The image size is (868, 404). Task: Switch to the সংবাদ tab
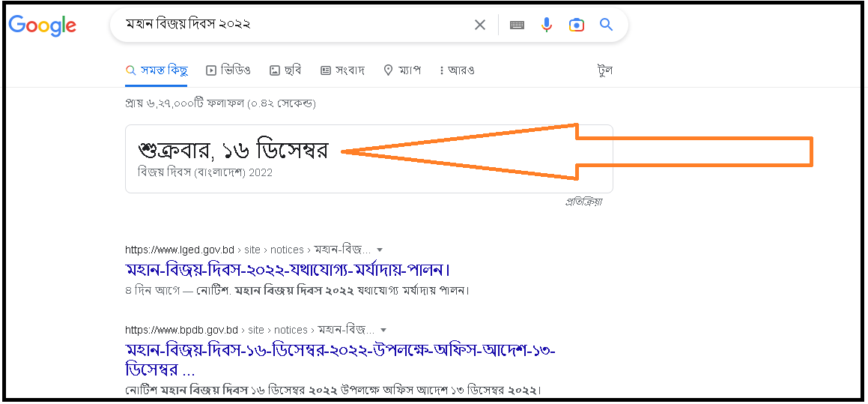coord(342,70)
